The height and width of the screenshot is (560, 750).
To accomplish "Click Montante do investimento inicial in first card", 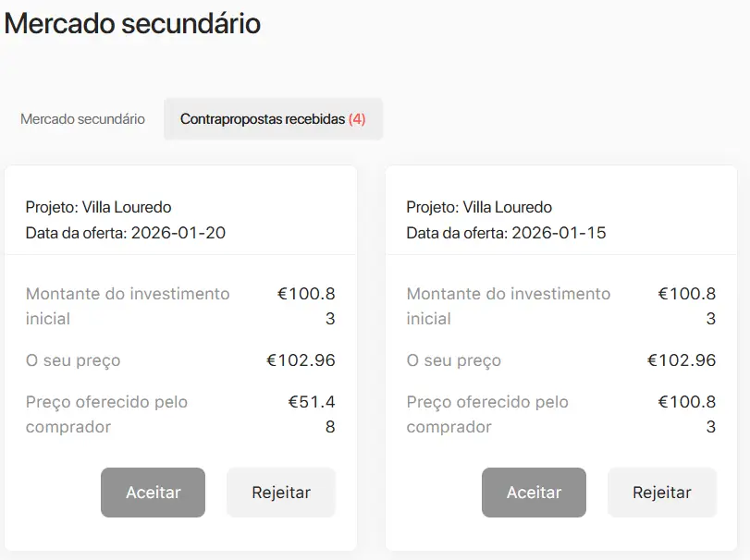I will pos(128,306).
